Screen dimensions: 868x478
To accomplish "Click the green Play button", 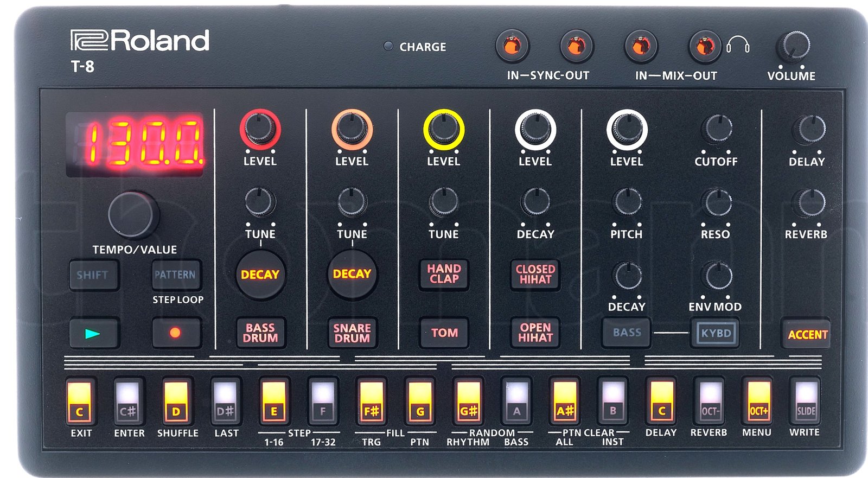I will 93,333.
